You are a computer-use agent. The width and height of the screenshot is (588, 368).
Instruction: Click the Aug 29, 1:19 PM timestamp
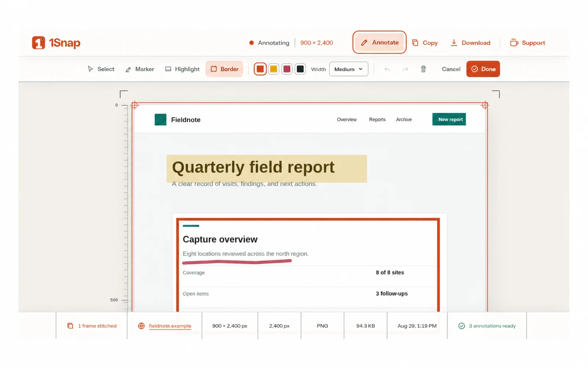click(x=417, y=326)
